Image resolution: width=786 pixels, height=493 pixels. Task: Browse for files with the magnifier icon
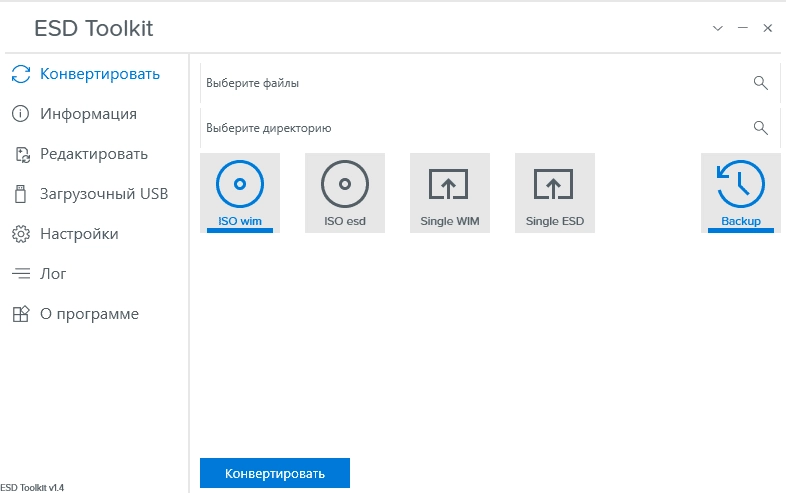coord(760,83)
